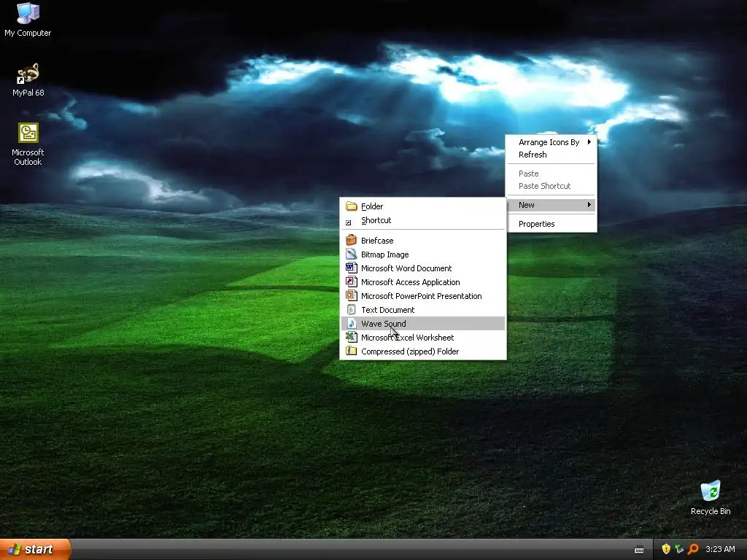Create a new Microsoft Excel Worksheet
This screenshot has width=747, height=560.
(423, 337)
